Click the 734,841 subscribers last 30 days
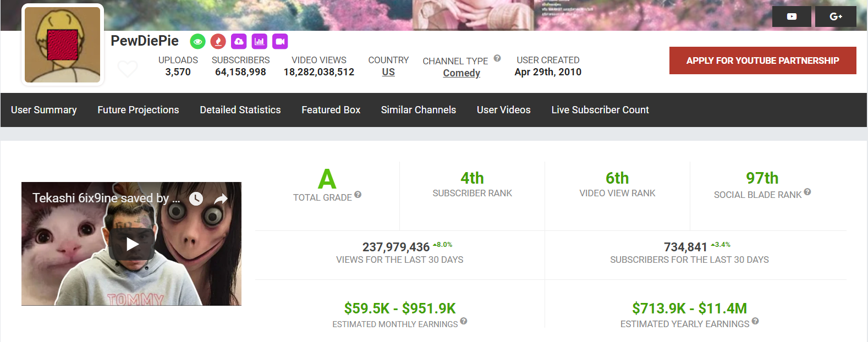868x342 pixels. pos(685,247)
